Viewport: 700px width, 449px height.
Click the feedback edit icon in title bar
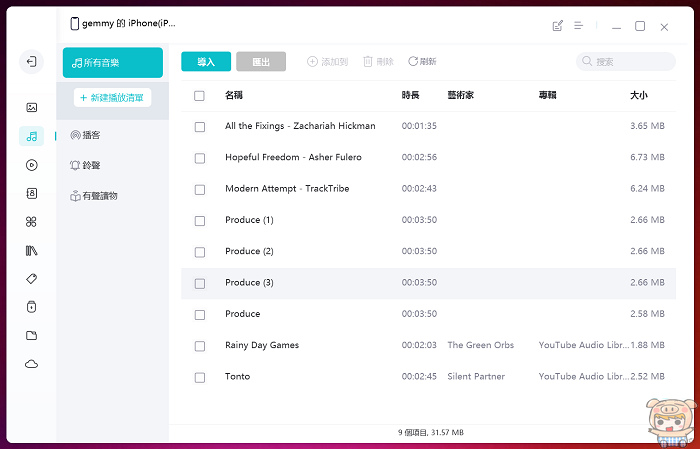(558, 26)
